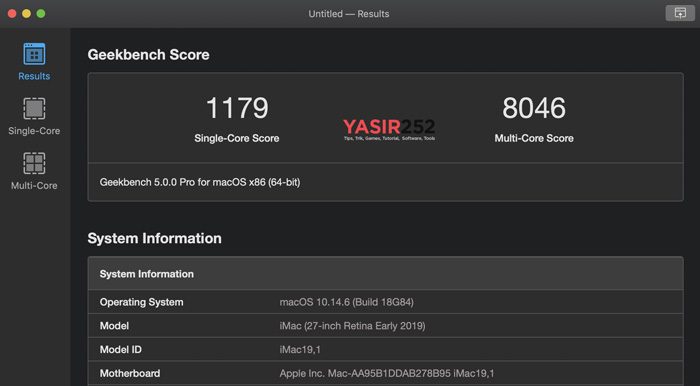This screenshot has width=700, height=386.
Task: Click the Multi-Core score 8046
Action: 534,108
